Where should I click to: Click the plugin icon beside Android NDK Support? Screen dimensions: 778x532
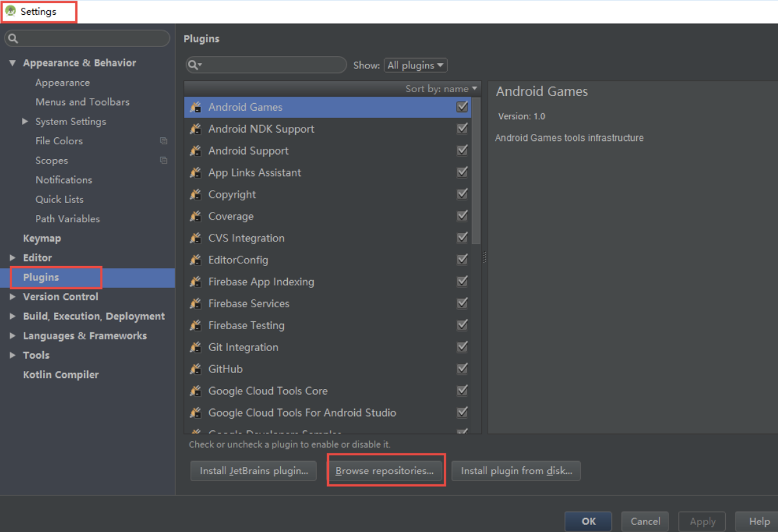(x=196, y=129)
